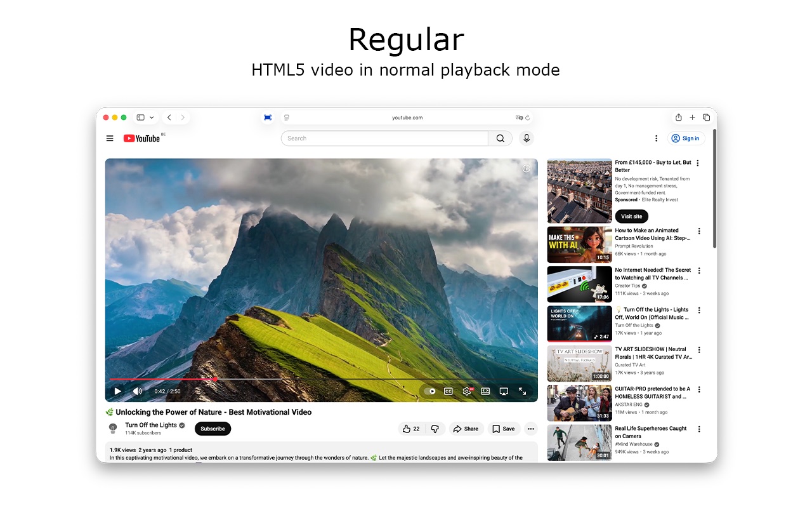
Task: Click the Safari address bar youtube.com
Action: [x=407, y=117]
